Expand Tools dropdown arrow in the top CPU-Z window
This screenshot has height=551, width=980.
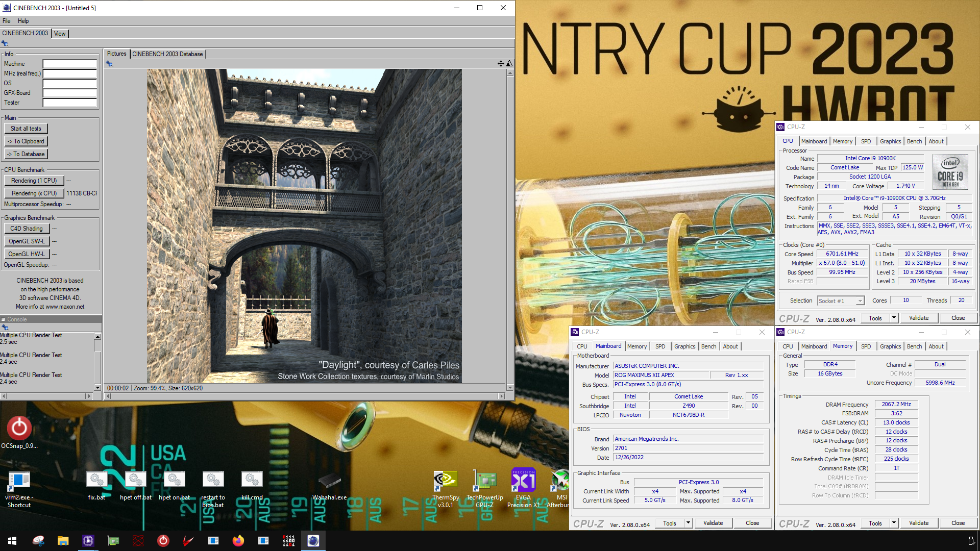tap(894, 318)
